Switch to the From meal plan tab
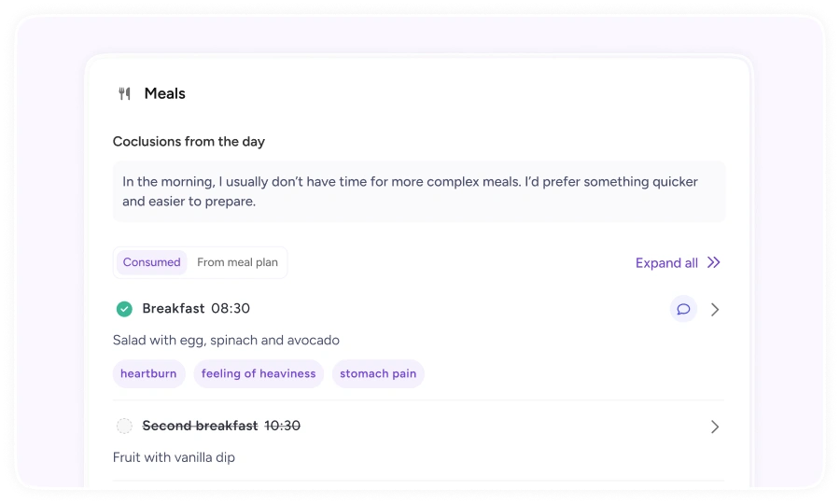Screen dimensions: 840x504 coord(237,262)
